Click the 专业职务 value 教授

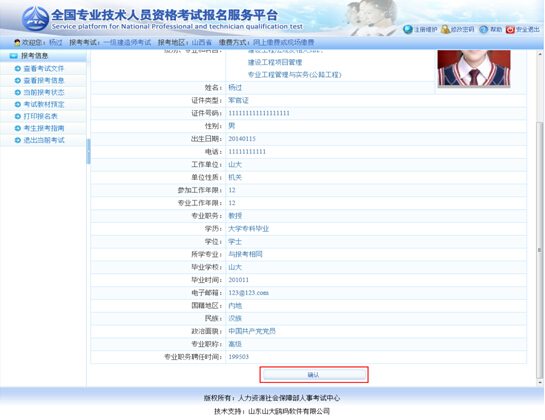click(235, 216)
